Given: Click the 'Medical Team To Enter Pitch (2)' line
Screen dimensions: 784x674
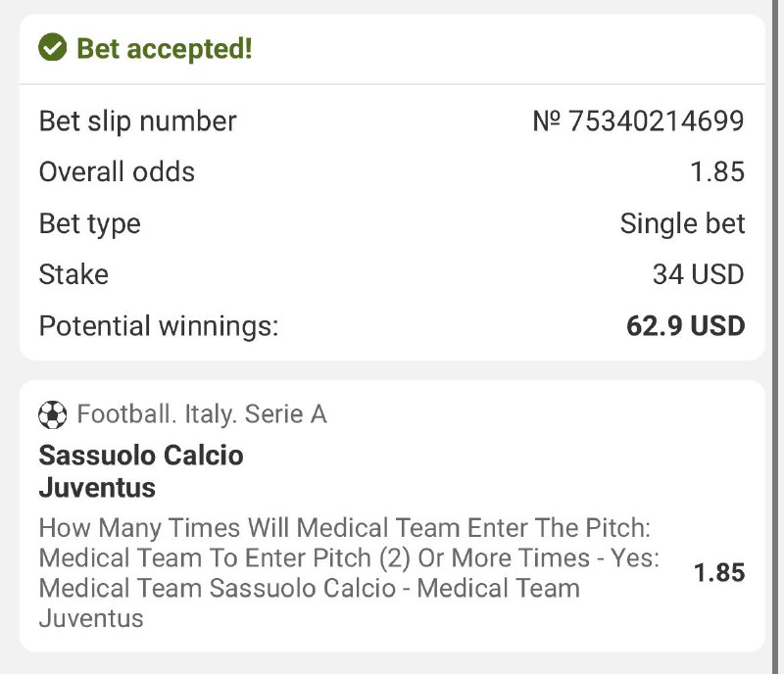Looking at the screenshot, I should pos(349,558).
